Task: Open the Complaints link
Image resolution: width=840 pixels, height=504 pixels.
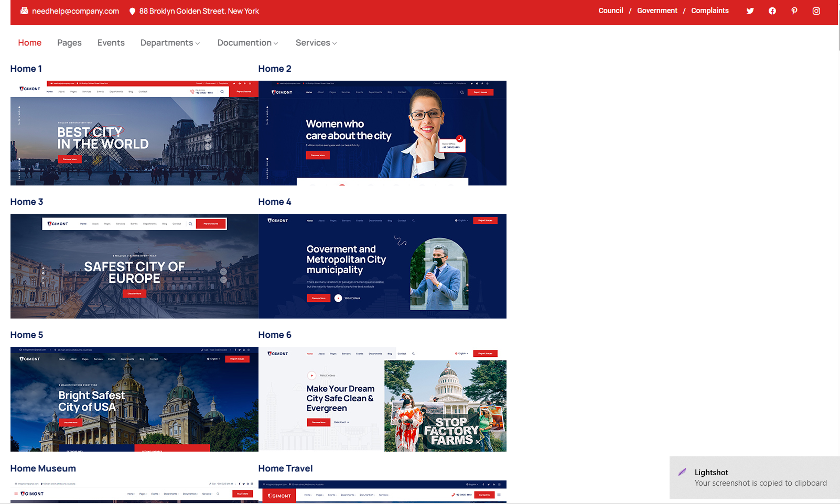Action: click(x=710, y=10)
